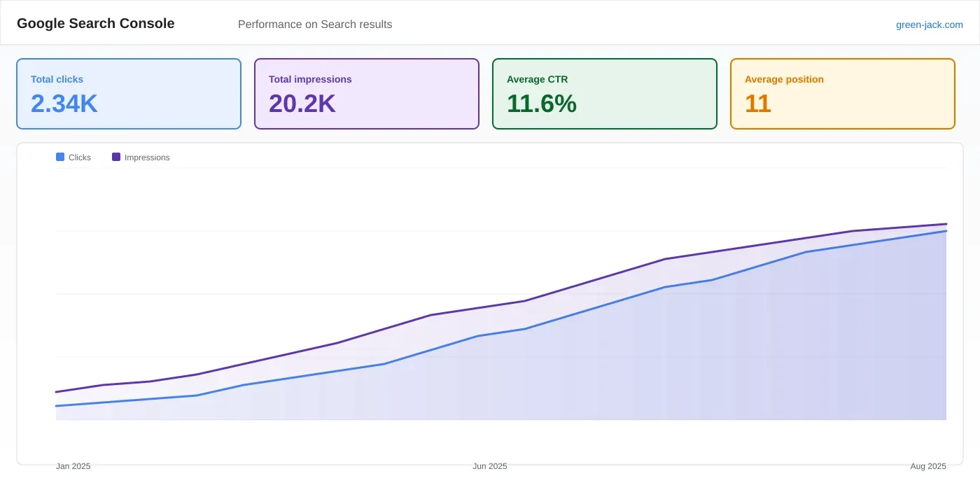The width and height of the screenshot is (980, 490).
Task: Click the average position value 11
Action: 757,104
